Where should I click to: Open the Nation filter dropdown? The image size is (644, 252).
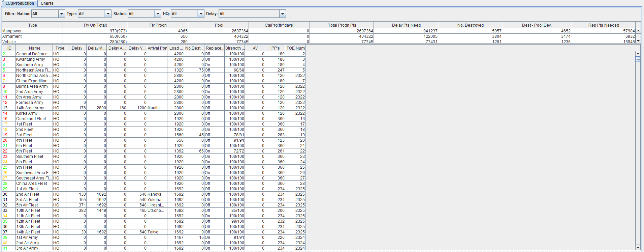(62, 14)
